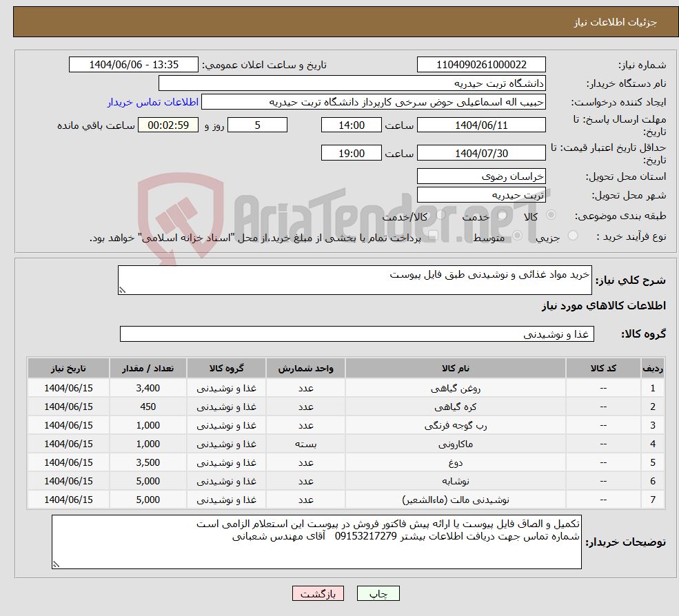Click the گروه کالا field showing غذا و نوشیدنی
Image resolution: width=679 pixels, height=616 pixels.
coord(356,333)
